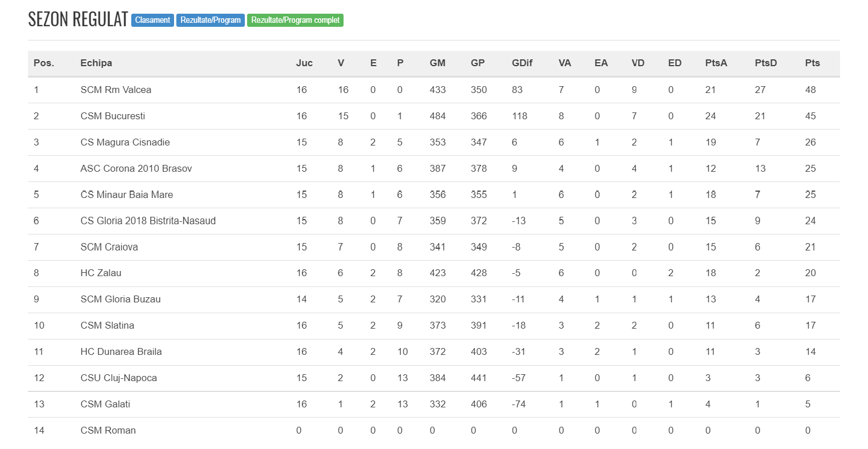Click the HC Zalau team name
Screen dimensions: 868x449
point(101,273)
